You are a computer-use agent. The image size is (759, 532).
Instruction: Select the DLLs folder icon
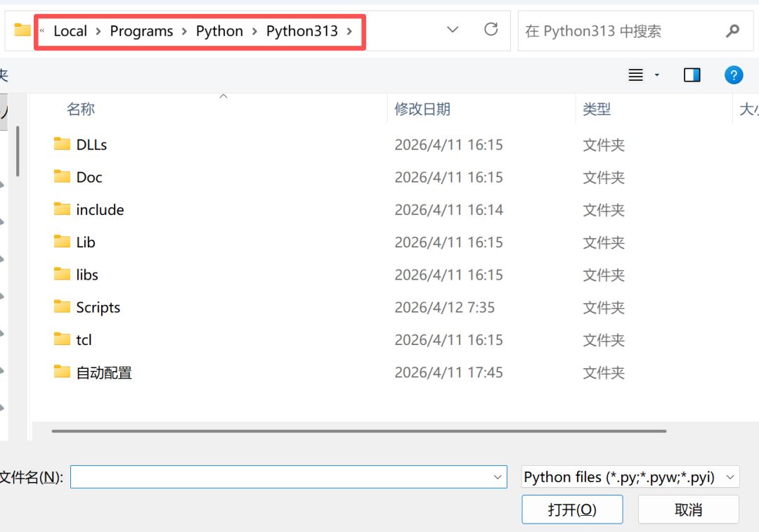(x=62, y=144)
